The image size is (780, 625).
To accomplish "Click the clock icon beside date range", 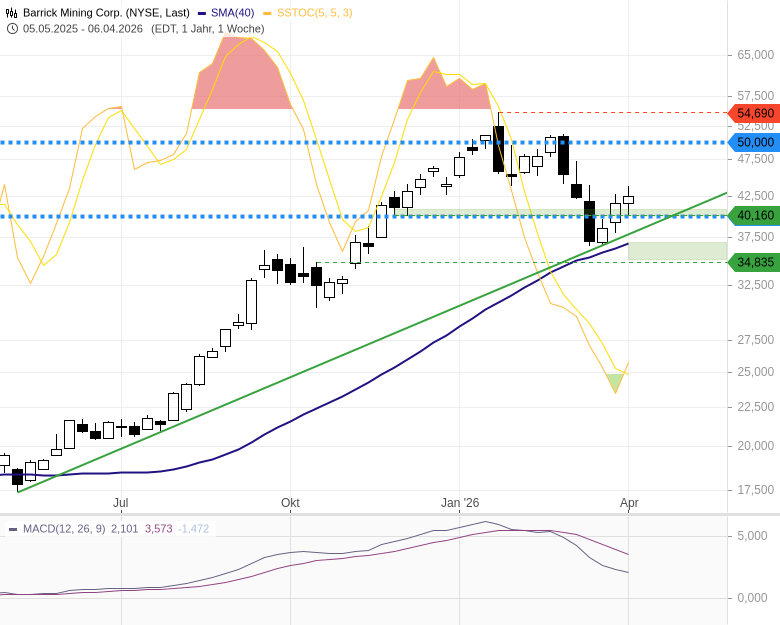I will [x=12, y=28].
